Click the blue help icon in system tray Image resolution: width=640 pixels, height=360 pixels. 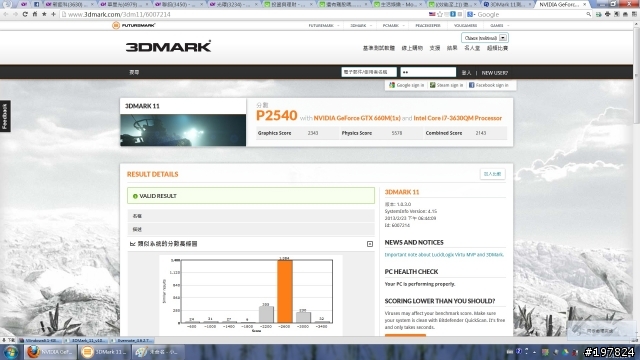point(519,351)
